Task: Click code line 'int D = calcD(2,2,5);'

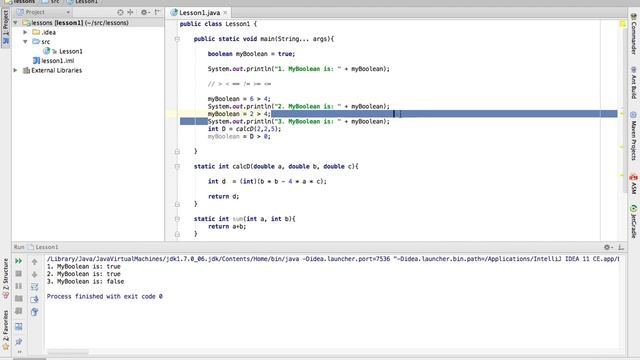Action: (x=244, y=129)
